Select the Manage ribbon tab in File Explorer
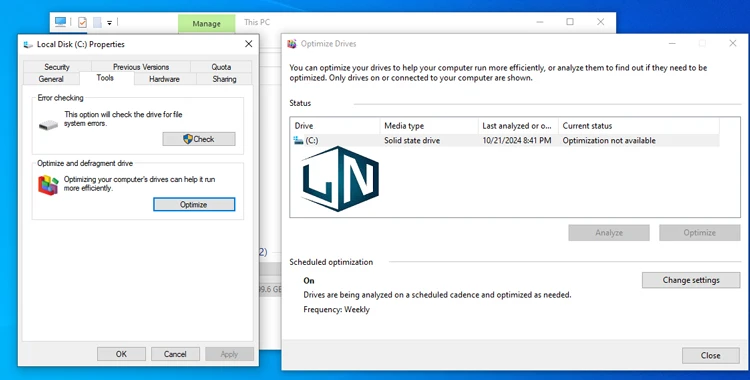Image resolution: width=750 pixels, height=380 pixels. 207,23
